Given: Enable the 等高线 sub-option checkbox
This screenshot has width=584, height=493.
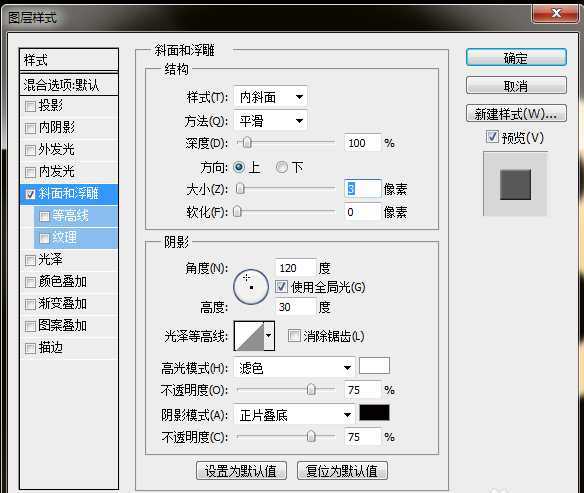Looking at the screenshot, I should [44, 216].
